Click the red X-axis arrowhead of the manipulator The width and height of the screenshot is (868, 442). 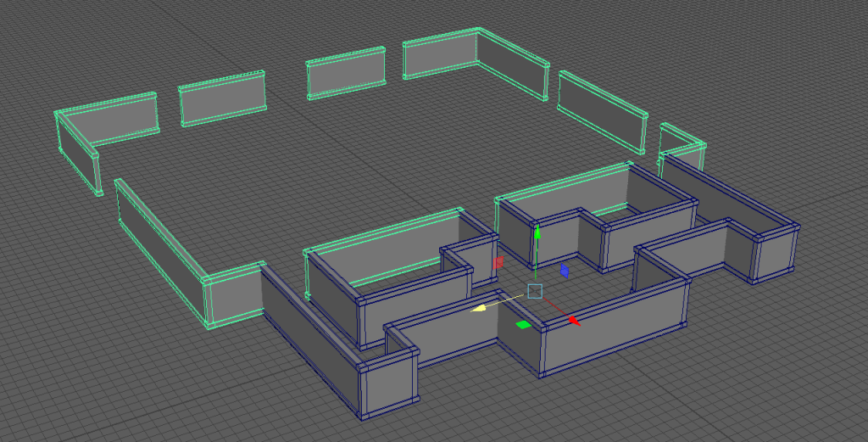574,321
